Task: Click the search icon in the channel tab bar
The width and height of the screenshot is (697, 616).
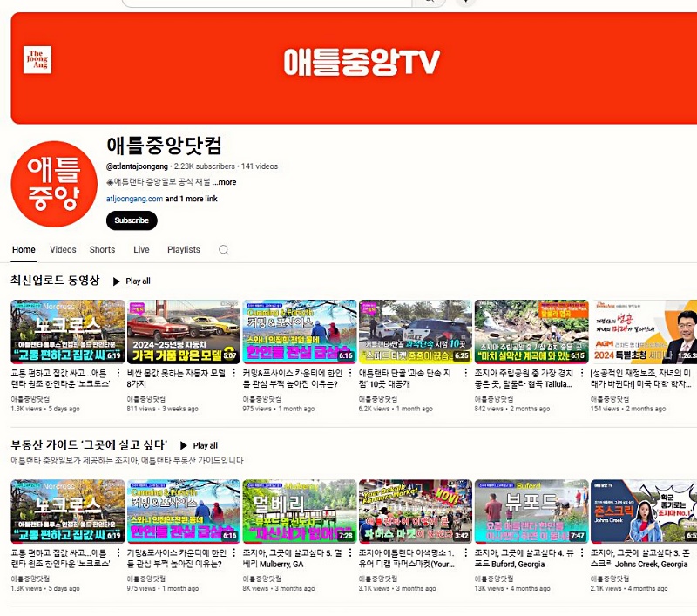Action: 224,250
